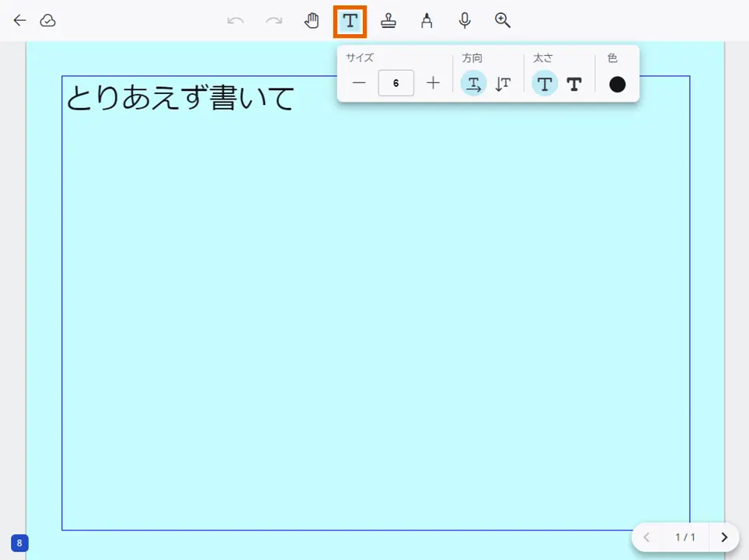Open the stamp tool

pos(388,20)
